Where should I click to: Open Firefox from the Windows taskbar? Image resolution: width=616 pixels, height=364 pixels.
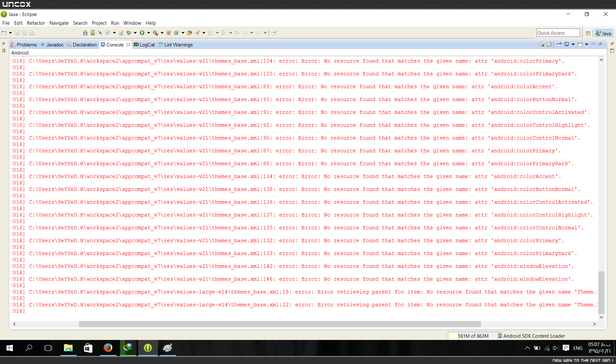[108, 348]
